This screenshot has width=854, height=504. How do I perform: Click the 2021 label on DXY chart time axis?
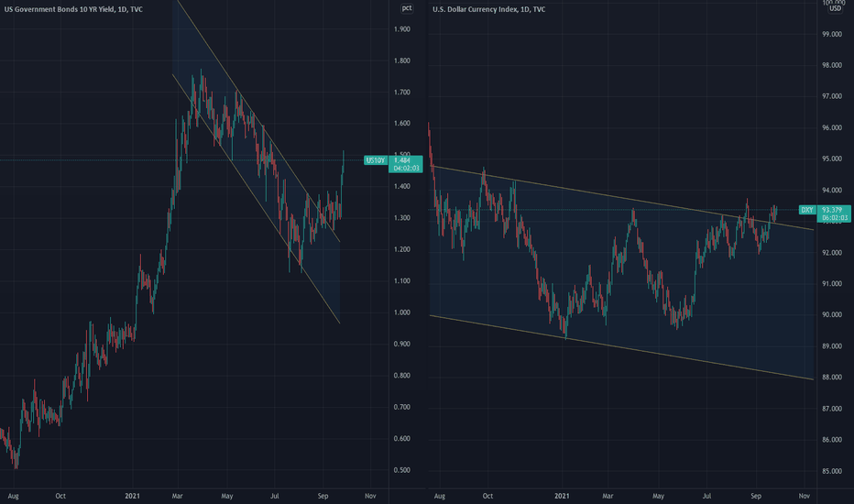pos(562,496)
